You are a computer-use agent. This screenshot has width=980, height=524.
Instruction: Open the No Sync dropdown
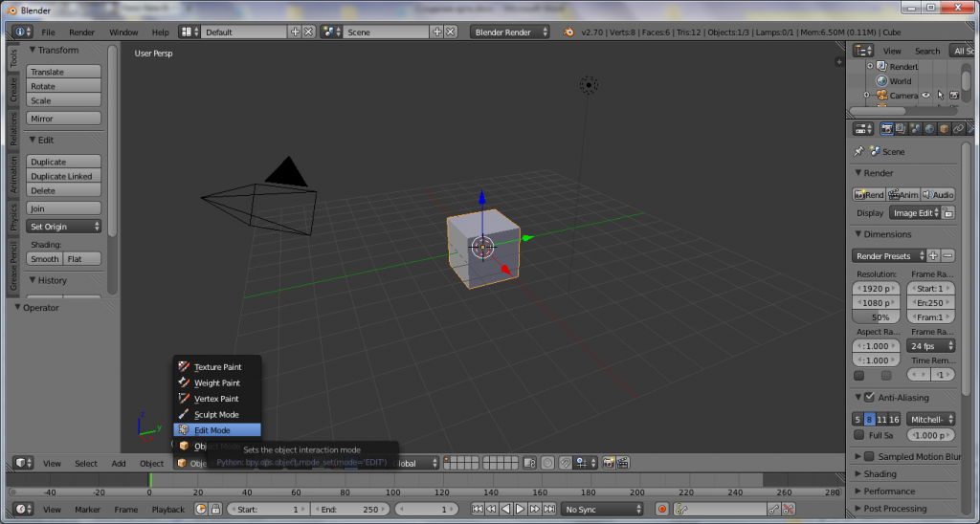click(603, 510)
